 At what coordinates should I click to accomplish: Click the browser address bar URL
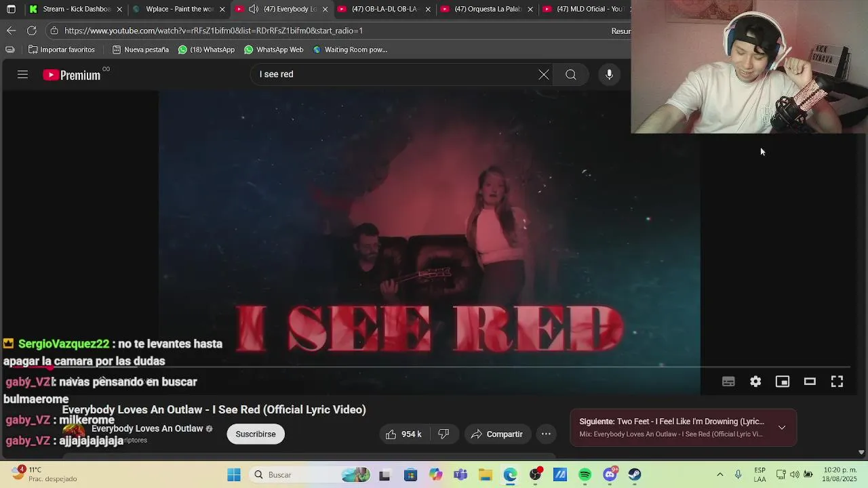click(x=214, y=30)
